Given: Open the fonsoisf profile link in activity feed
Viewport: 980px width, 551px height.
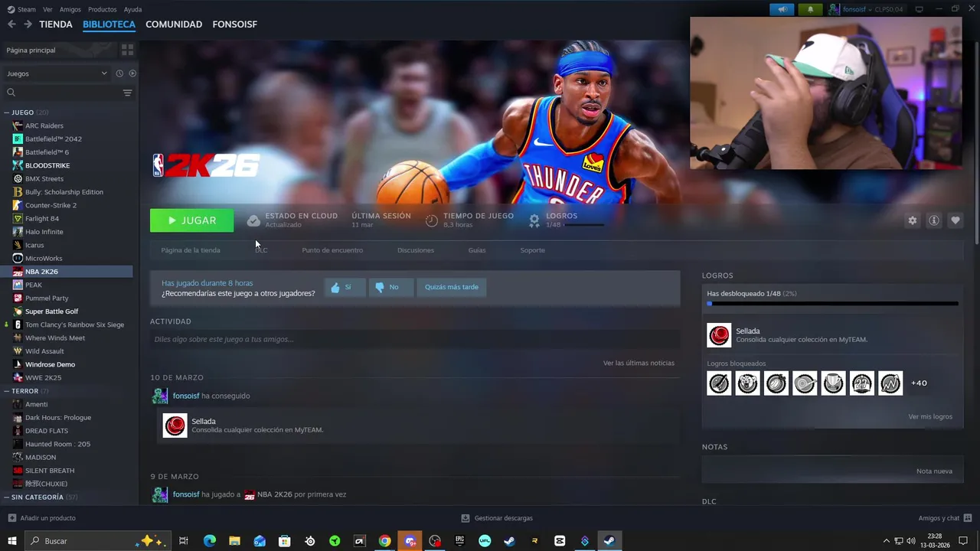Looking at the screenshot, I should (x=186, y=396).
